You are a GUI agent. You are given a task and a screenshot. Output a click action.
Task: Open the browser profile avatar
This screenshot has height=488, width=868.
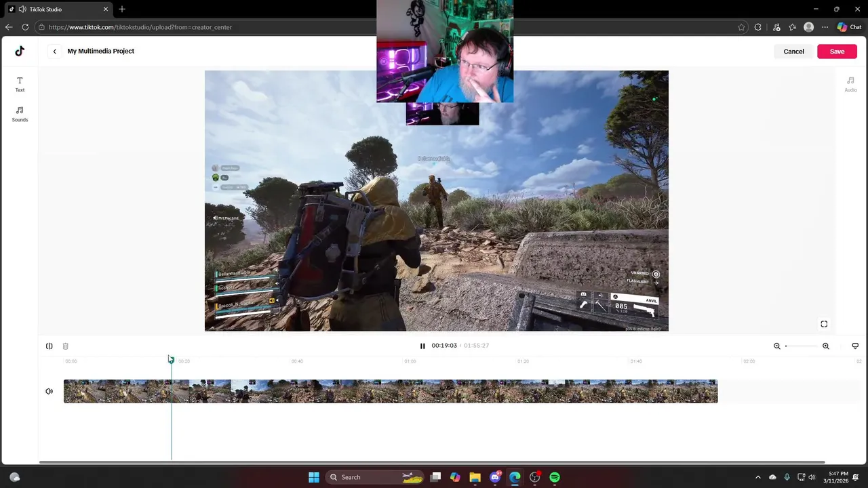pyautogui.click(x=808, y=27)
